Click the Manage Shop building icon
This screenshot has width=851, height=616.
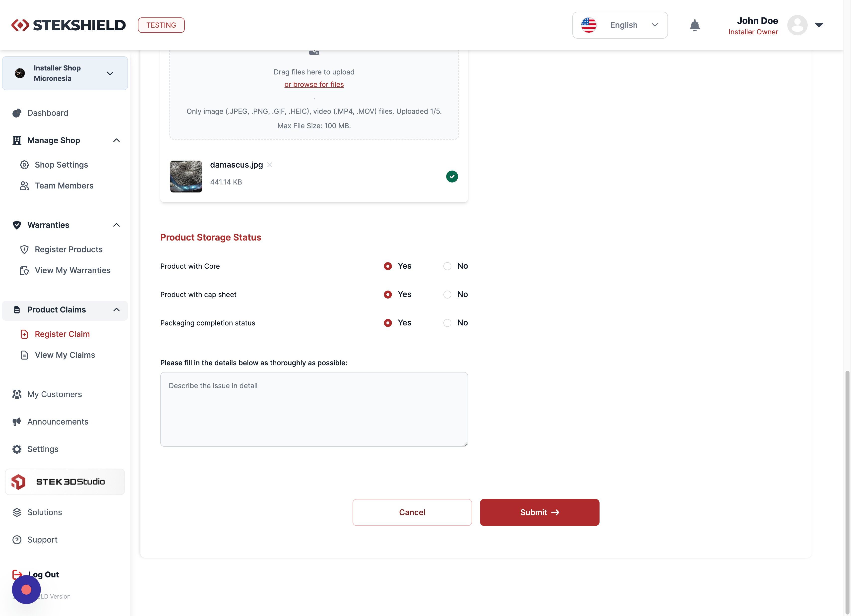(17, 140)
